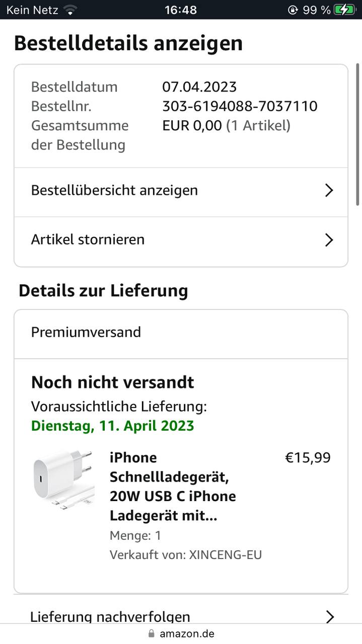Open chevron next to Lieferung nachverfolgen

click(x=330, y=617)
